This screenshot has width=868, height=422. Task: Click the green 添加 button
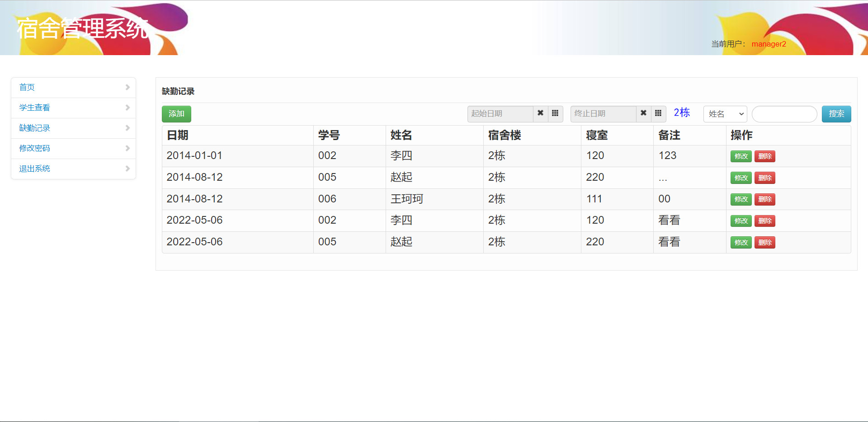click(176, 114)
